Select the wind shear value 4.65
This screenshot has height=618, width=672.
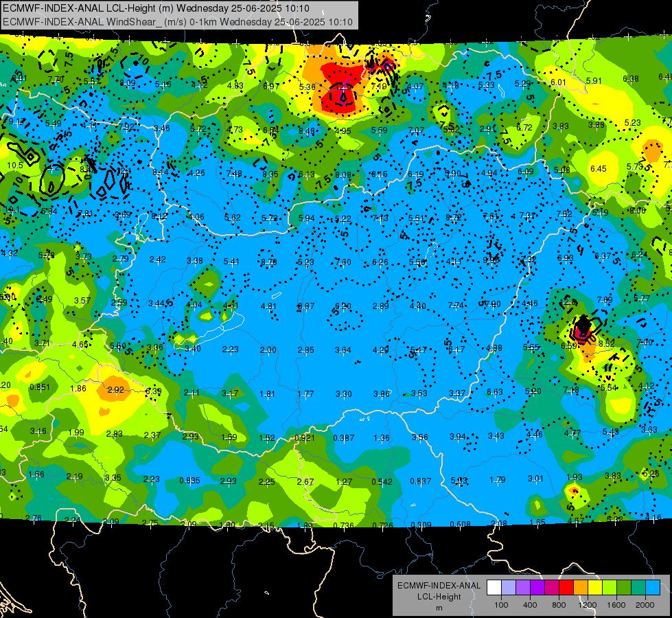click(x=80, y=345)
